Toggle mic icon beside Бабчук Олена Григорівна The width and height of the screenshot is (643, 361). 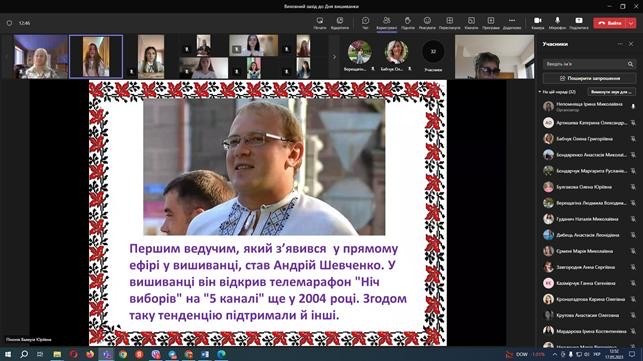coord(633,139)
